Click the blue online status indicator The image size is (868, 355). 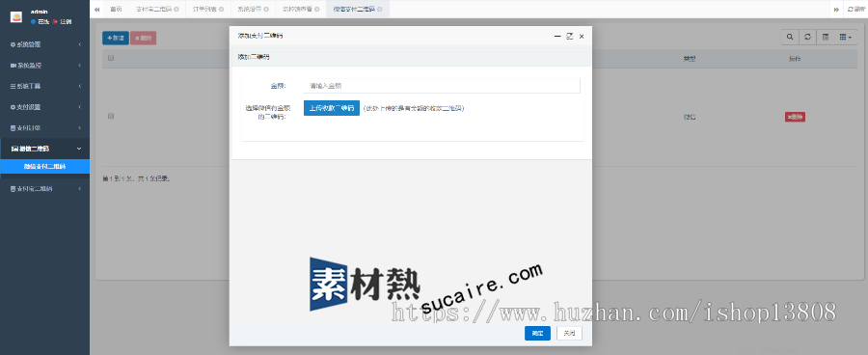pyautogui.click(x=33, y=21)
